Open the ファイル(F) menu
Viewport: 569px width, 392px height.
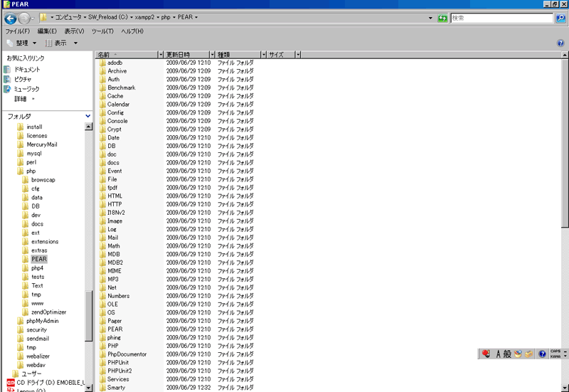pos(17,31)
